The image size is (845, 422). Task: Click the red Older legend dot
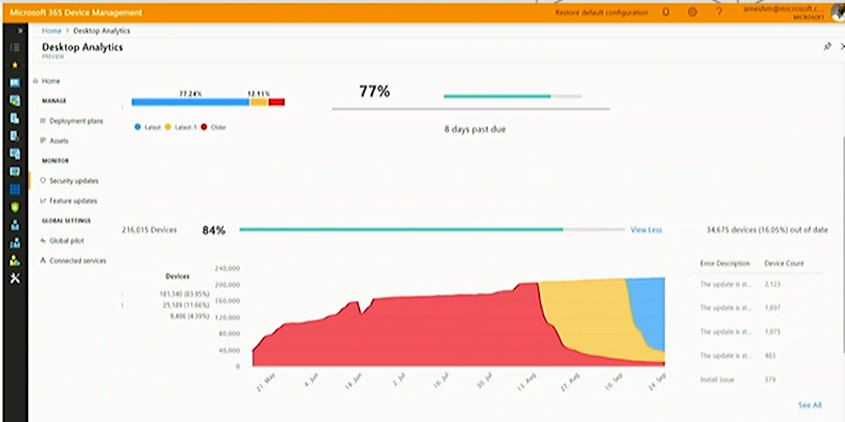pos(204,127)
